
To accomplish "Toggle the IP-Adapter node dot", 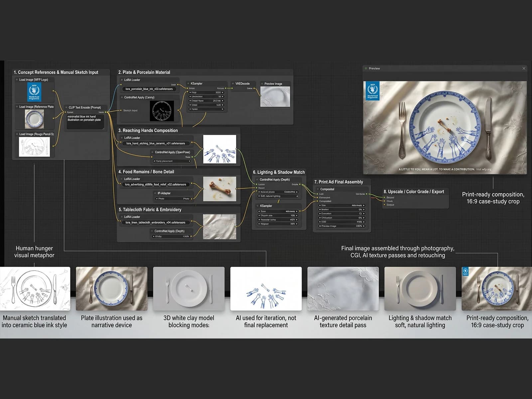I will (155, 193).
